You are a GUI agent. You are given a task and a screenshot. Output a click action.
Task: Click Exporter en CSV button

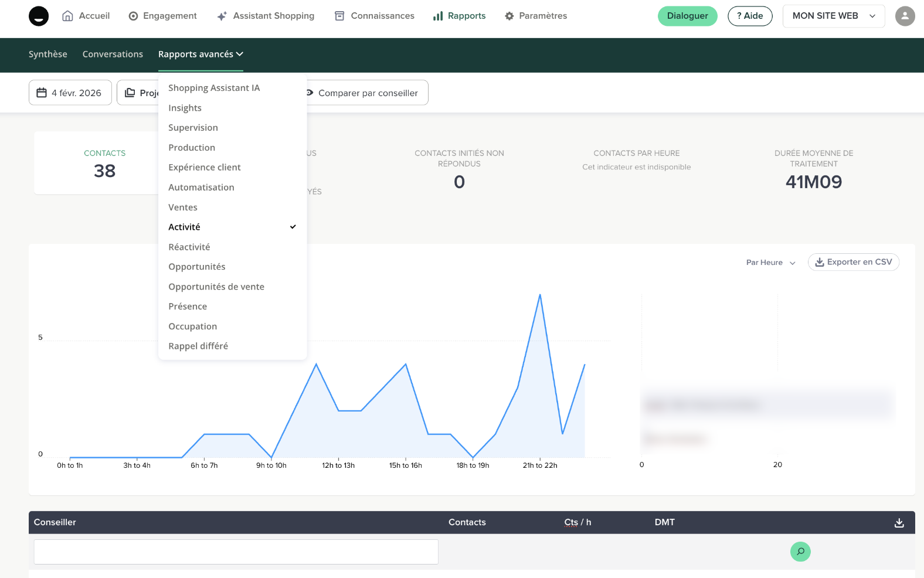coord(853,262)
